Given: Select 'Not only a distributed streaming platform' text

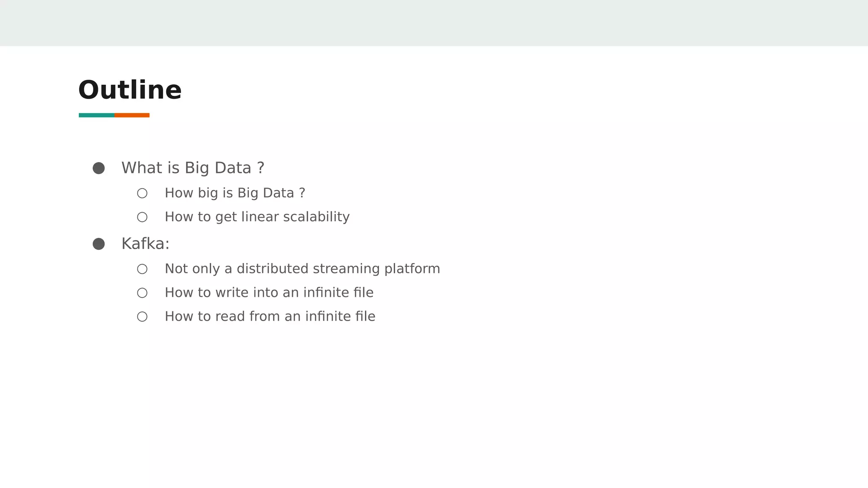Looking at the screenshot, I should pos(302,269).
